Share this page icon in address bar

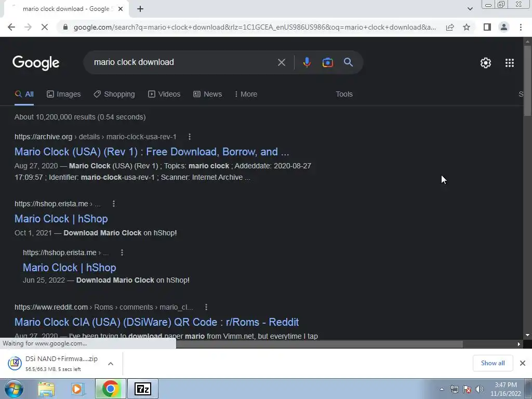450,27
